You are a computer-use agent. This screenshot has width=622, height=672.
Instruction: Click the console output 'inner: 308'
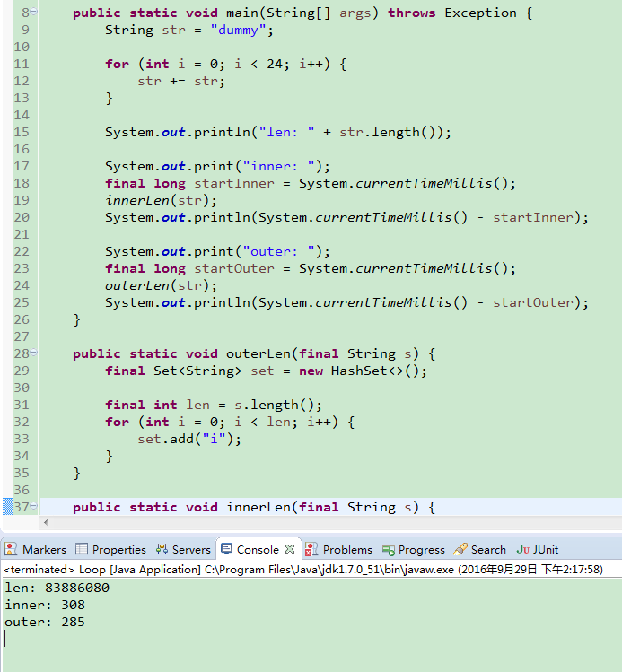coord(45,605)
